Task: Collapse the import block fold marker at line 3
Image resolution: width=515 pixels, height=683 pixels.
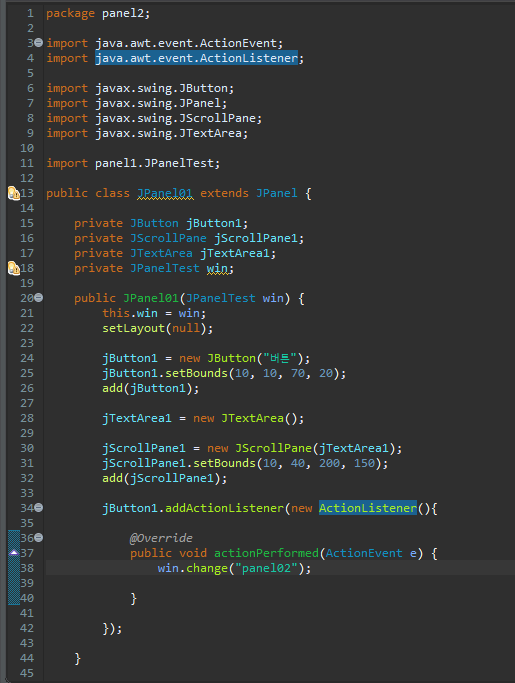Action: [38, 43]
